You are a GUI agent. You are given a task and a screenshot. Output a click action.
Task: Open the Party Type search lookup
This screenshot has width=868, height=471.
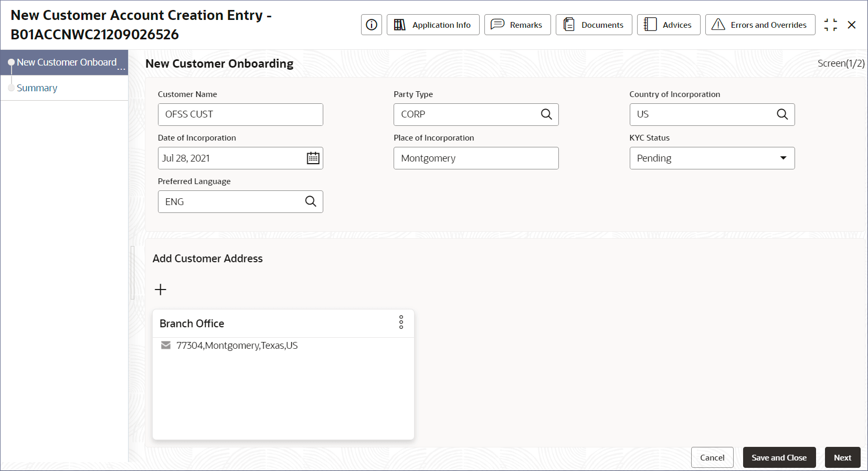point(546,114)
